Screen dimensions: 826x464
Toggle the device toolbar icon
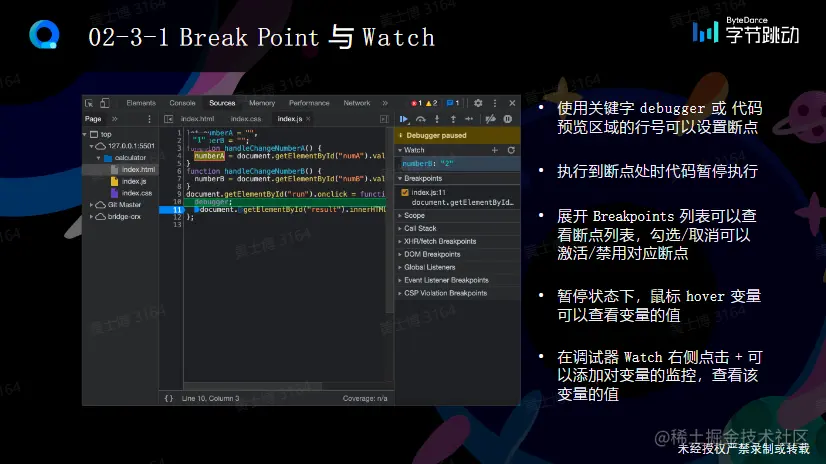tap(105, 103)
